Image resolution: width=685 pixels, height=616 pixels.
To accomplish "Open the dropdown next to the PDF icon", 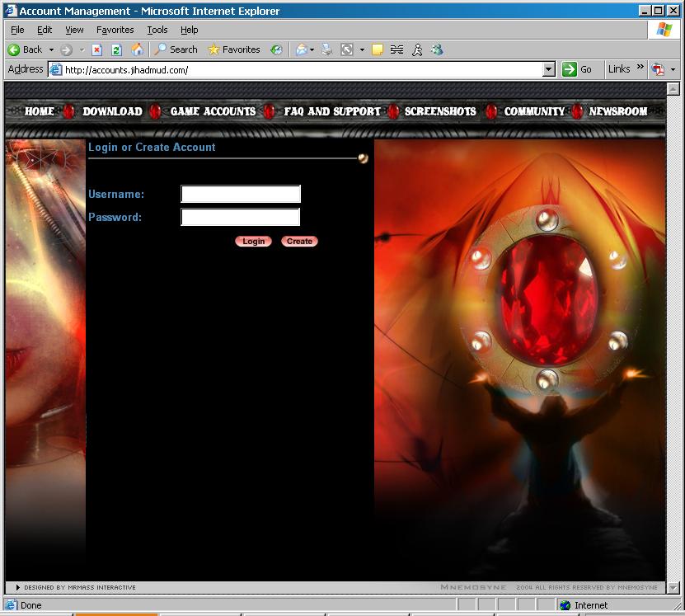I will pos(673,69).
